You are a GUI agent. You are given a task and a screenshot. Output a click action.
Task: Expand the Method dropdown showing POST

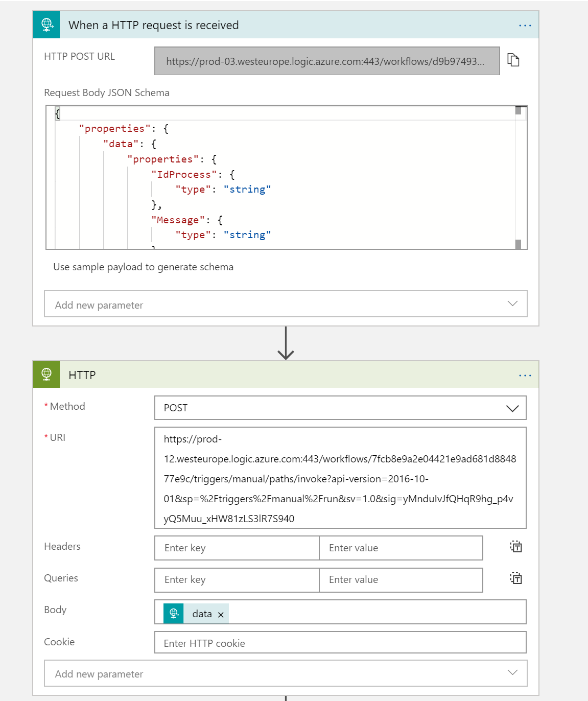click(512, 408)
